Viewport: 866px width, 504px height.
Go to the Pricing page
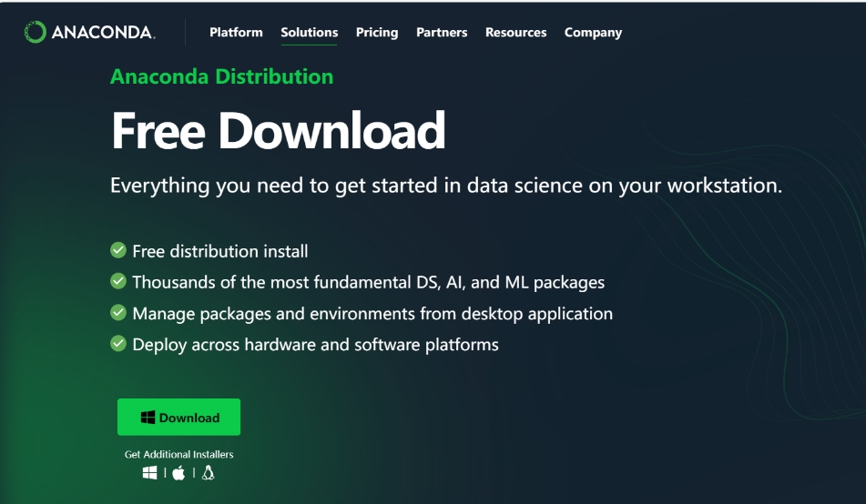[377, 33]
